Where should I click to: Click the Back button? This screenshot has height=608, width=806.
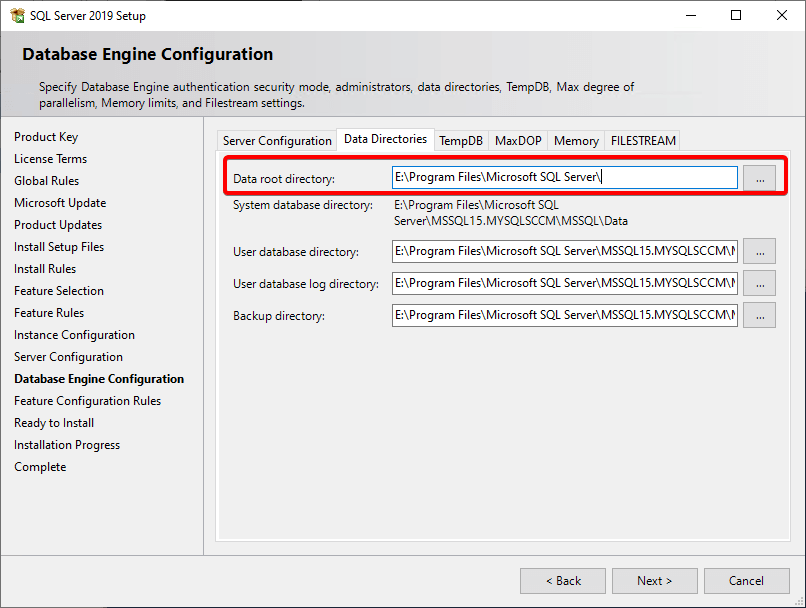[x=563, y=581]
